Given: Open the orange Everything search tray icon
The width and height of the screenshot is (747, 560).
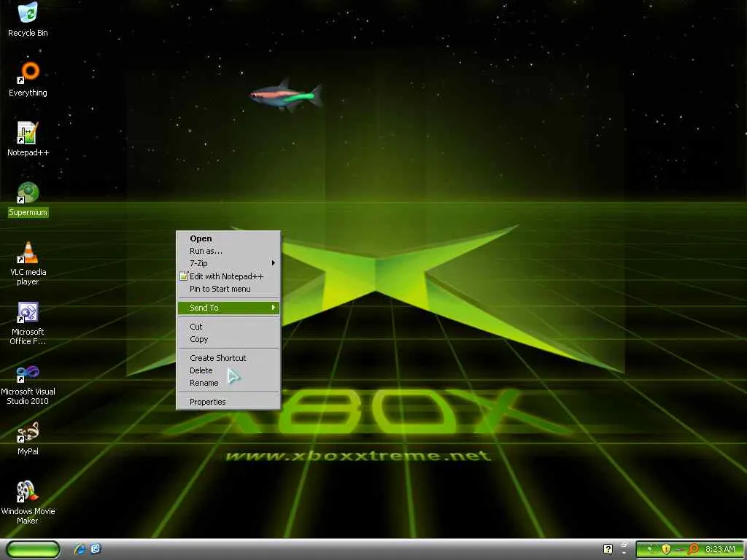Looking at the screenshot, I should pos(693,550).
